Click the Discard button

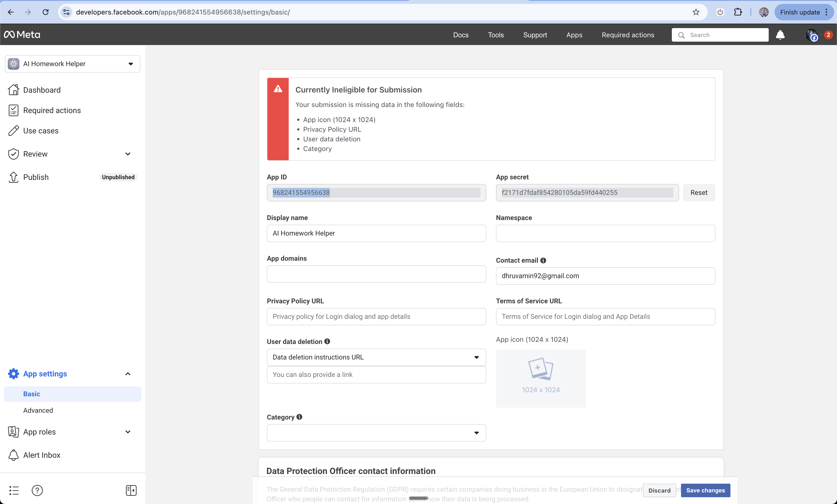[659, 490]
